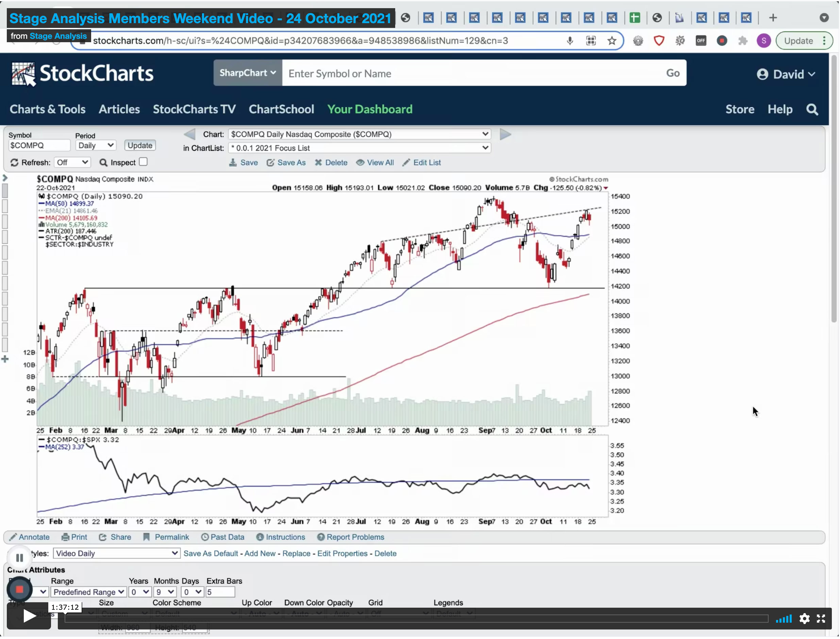Open the Video Daily chart styles dropdown
The image size is (840, 639).
click(x=116, y=553)
